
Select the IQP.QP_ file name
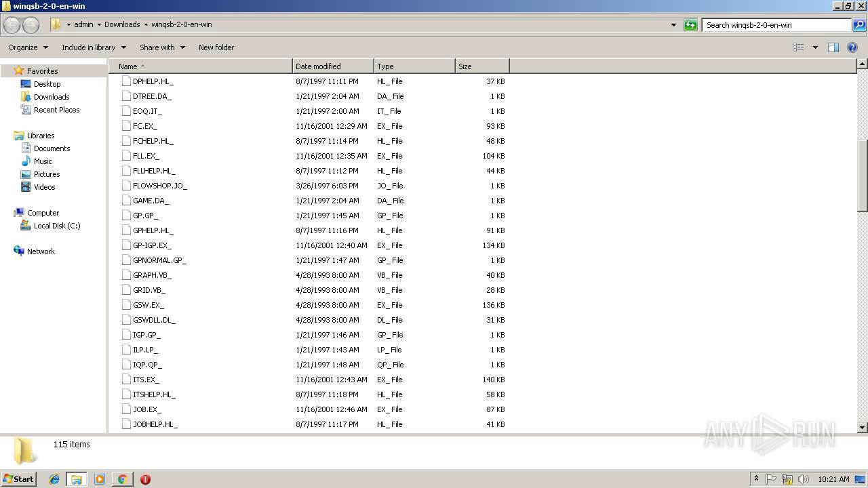(x=147, y=365)
